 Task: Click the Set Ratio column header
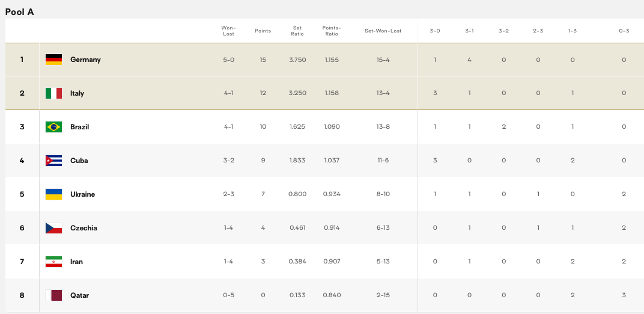[297, 31]
